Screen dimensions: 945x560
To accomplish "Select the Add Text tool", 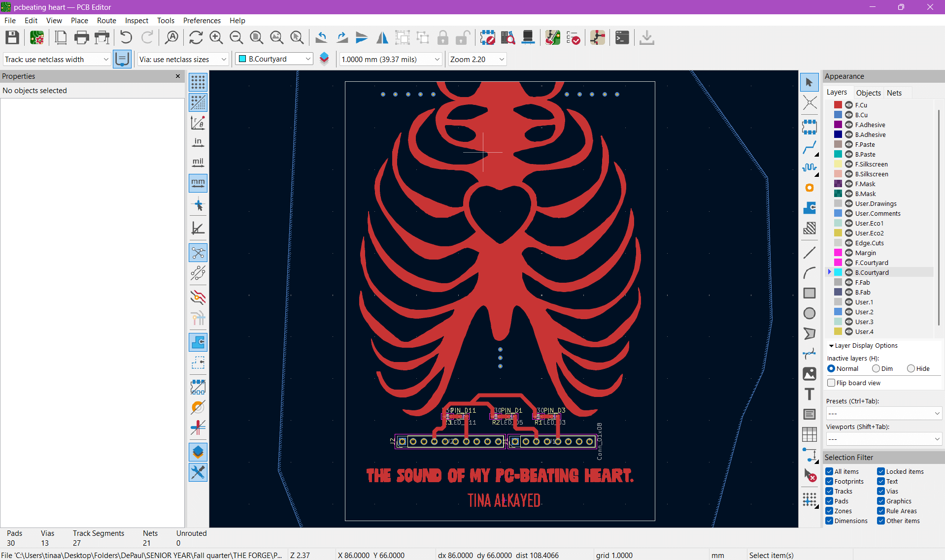I will [810, 394].
